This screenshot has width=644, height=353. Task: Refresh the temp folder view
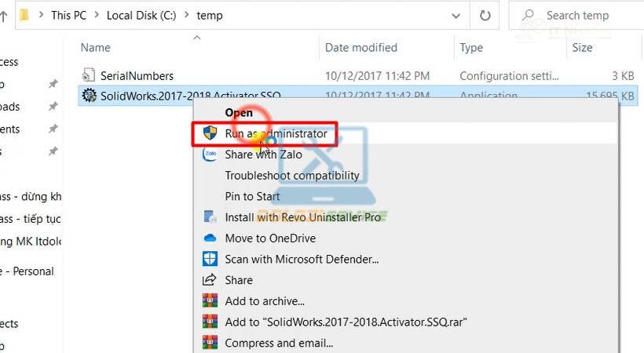485,15
